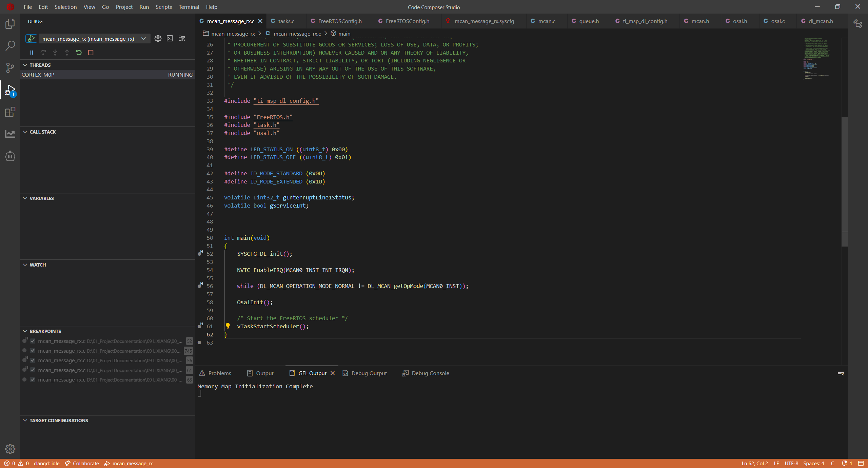Open the robot assistant view in activity bar
The image size is (868, 468).
tap(10, 156)
